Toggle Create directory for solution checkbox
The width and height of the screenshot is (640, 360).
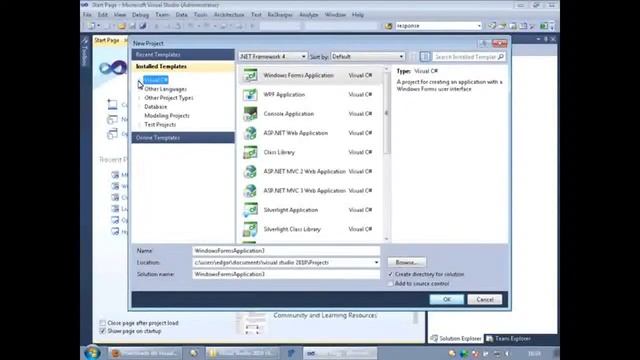coord(391,274)
